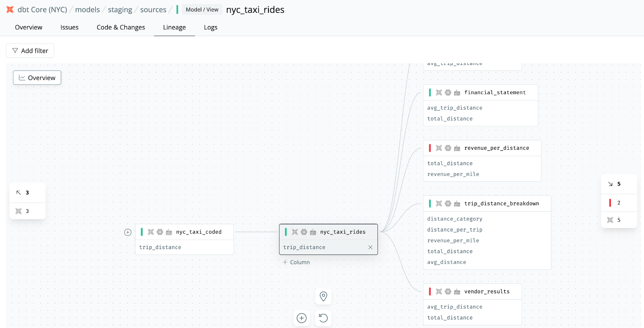Open dbt Core (NYC) breadcrumb link
Image resolution: width=644 pixels, height=328 pixels.
(x=42, y=10)
